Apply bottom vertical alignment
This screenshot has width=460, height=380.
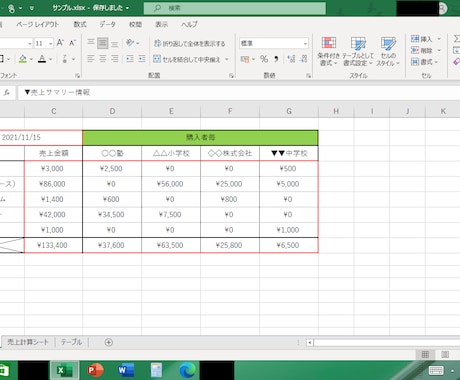(x=115, y=43)
